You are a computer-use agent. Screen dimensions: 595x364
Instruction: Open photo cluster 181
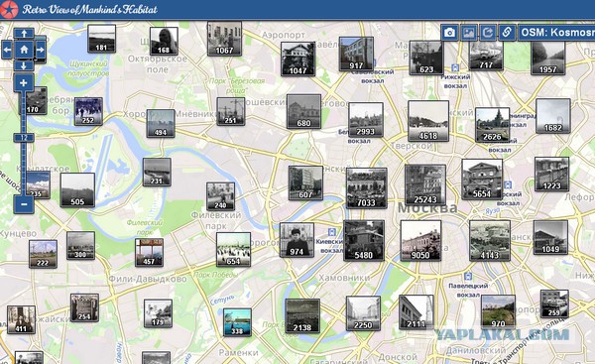102,39
